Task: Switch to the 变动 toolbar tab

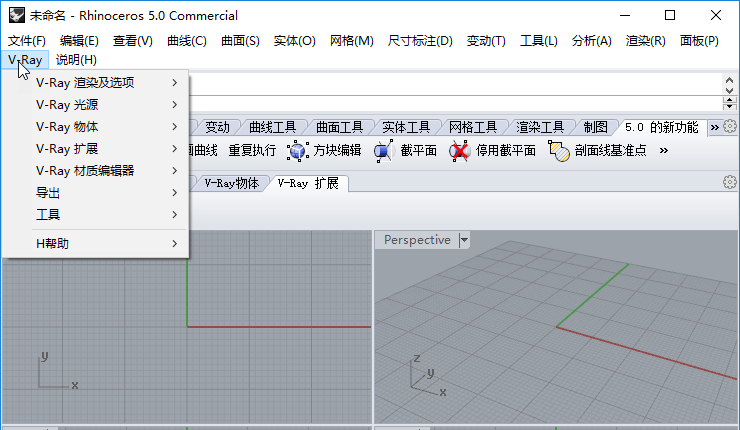Action: (217, 127)
